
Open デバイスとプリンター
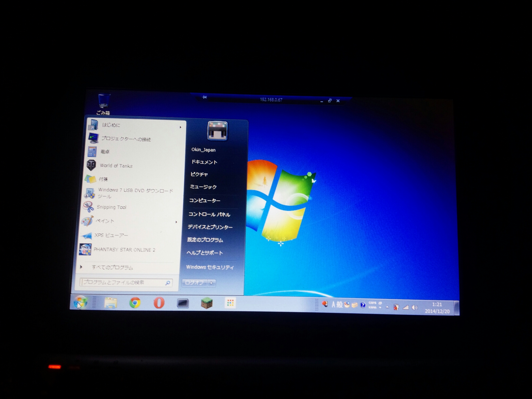pyautogui.click(x=210, y=227)
